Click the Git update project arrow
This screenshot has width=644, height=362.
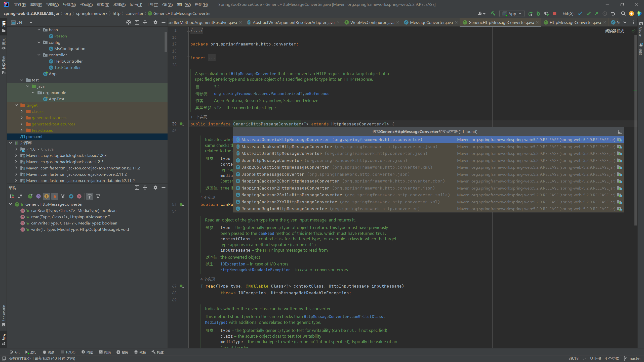580,14
